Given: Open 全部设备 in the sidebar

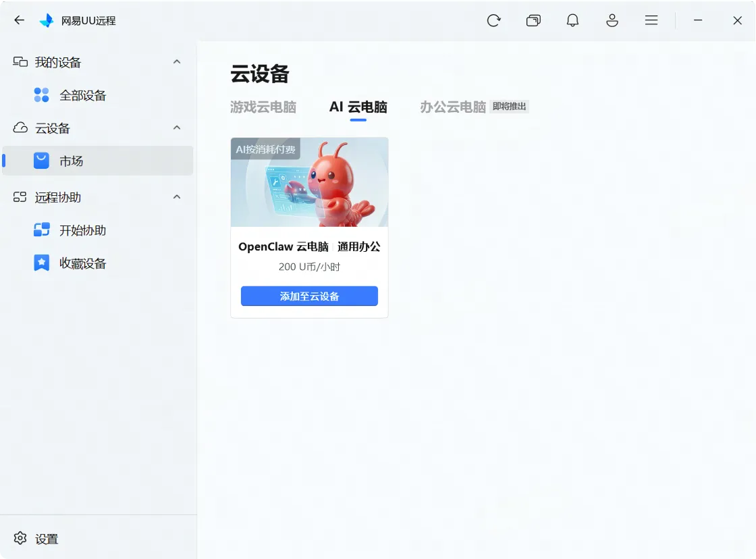Looking at the screenshot, I should click(82, 95).
